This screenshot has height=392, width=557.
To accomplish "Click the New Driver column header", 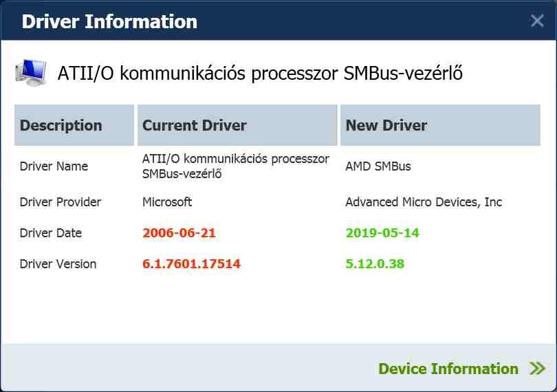I will [x=386, y=125].
